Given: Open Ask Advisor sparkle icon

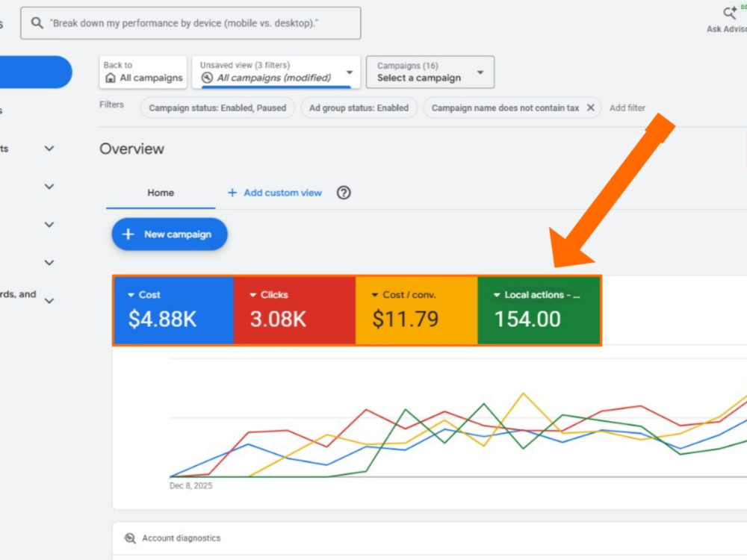Looking at the screenshot, I should (x=729, y=13).
